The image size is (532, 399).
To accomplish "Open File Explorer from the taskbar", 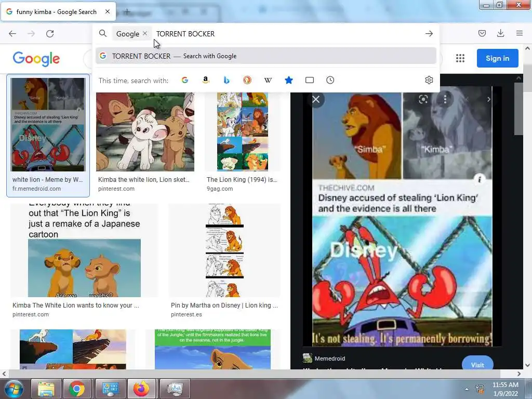I will 46,389.
